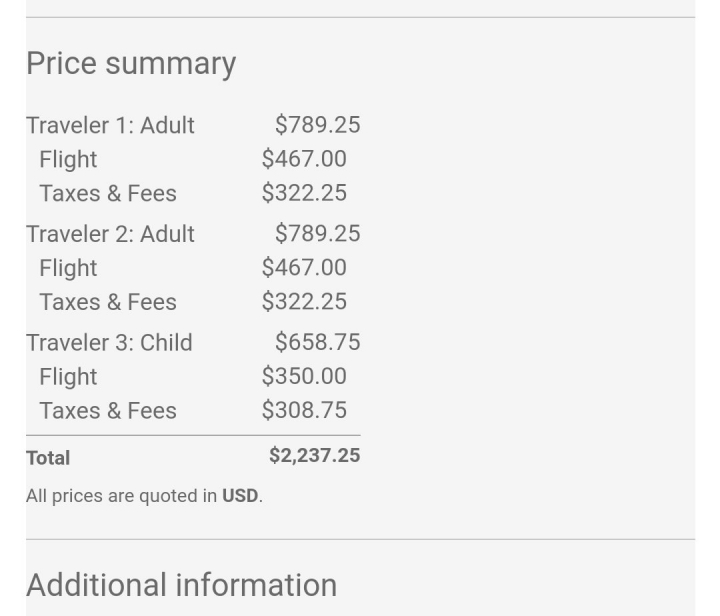Viewport: 720px width, 616px height.
Task: Click Traveler 1 total price $789.25
Action: pyautogui.click(x=318, y=125)
